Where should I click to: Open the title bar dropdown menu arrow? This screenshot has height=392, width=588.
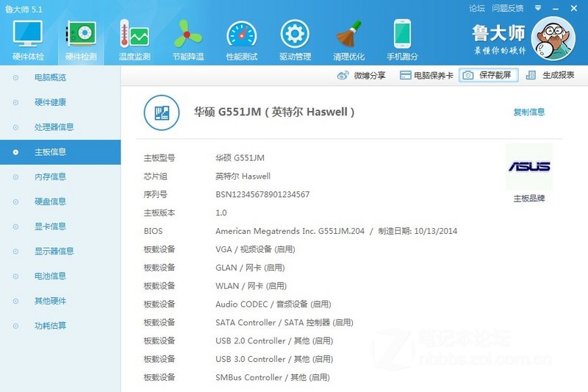click(538, 8)
